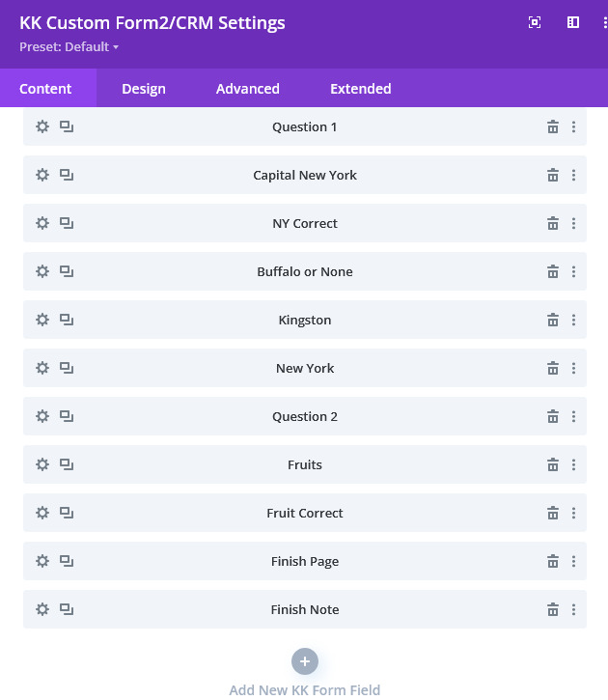Delete the NY Correct field

click(553, 223)
